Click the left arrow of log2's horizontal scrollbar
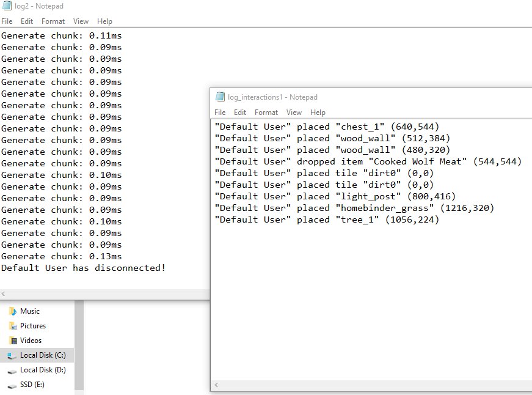The width and height of the screenshot is (532, 395). (x=3, y=293)
